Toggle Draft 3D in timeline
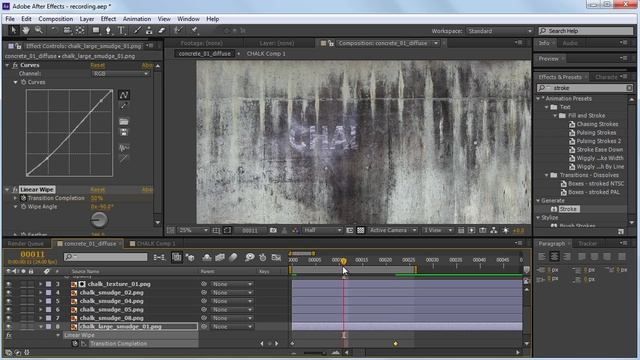Image resolution: width=640 pixels, height=360 pixels. pyautogui.click(x=190, y=257)
